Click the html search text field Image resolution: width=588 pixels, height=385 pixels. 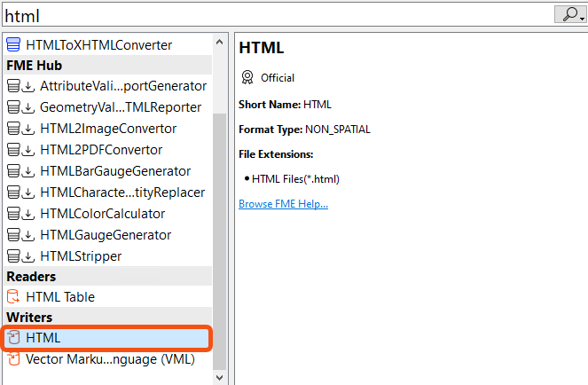pyautogui.click(x=278, y=16)
